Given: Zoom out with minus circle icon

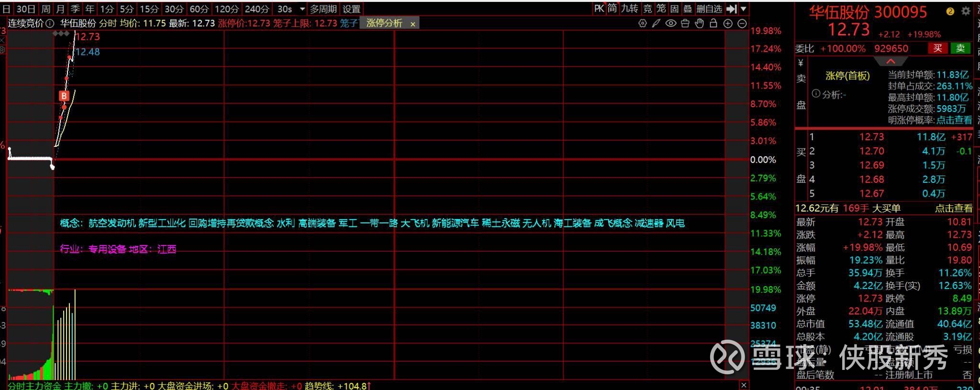Looking at the screenshot, I should 742,23.
